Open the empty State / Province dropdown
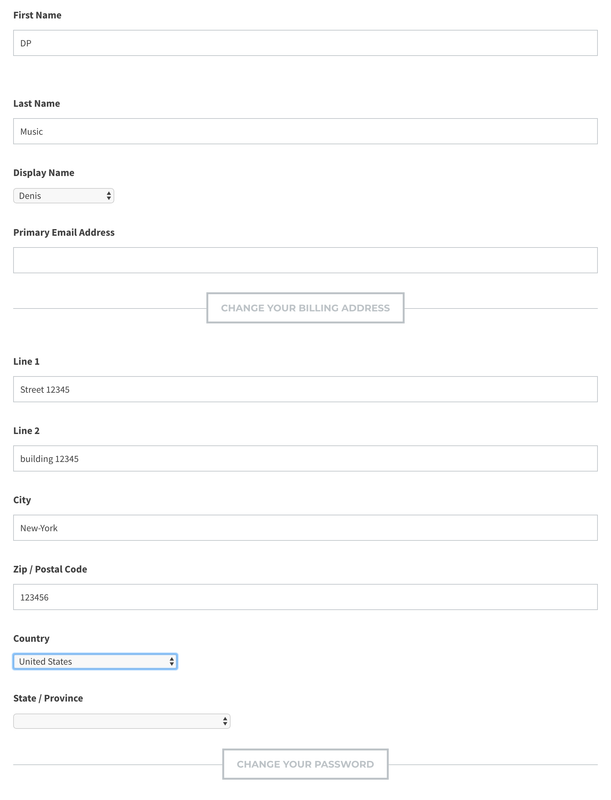The image size is (611, 800). (121, 721)
